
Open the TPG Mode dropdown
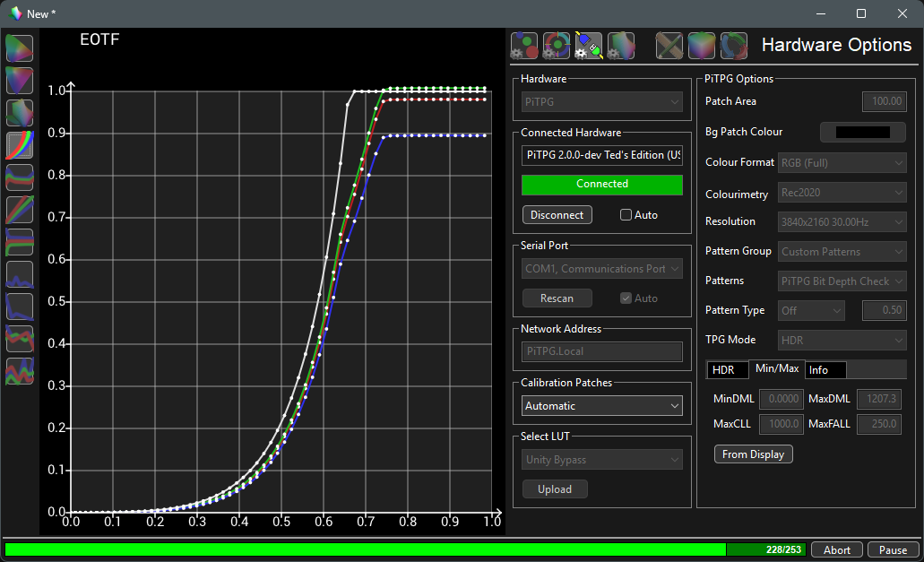[842, 340]
